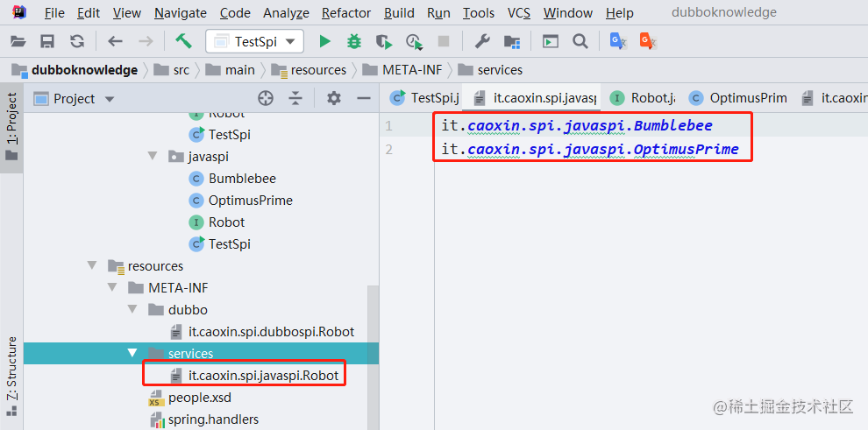
Task: Open the Code menu
Action: pyautogui.click(x=235, y=13)
